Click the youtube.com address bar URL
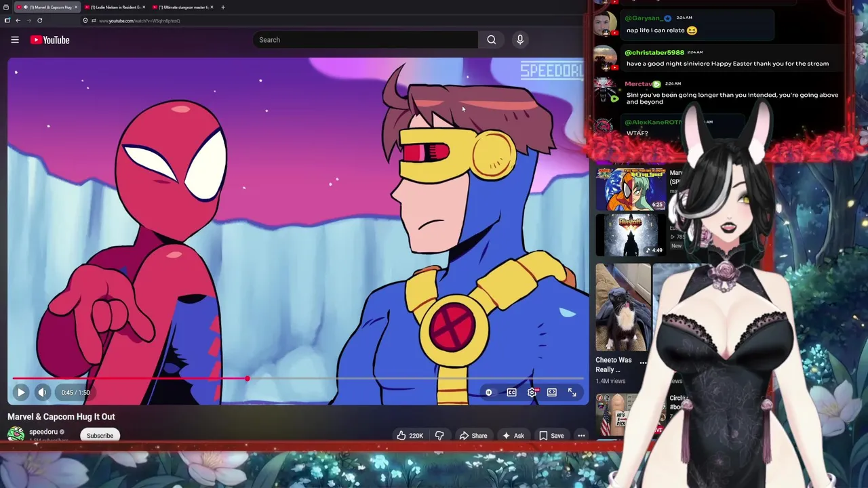This screenshot has height=488, width=868. pos(139,20)
